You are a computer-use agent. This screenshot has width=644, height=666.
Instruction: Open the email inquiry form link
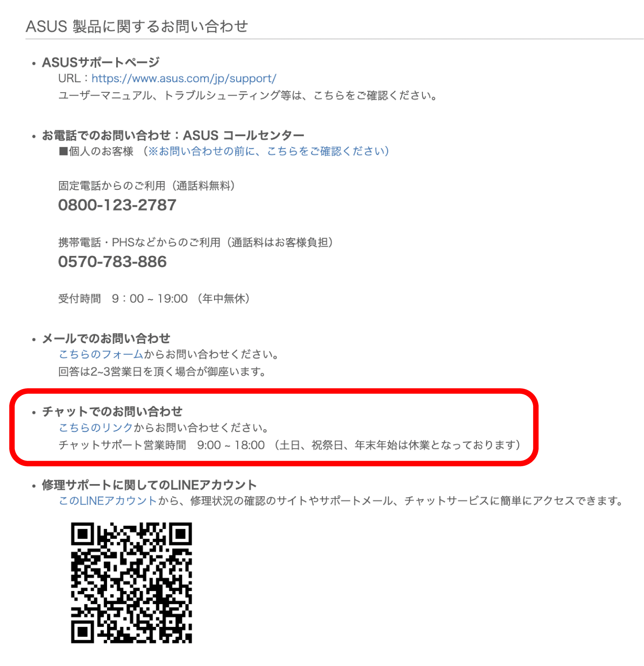point(101,354)
